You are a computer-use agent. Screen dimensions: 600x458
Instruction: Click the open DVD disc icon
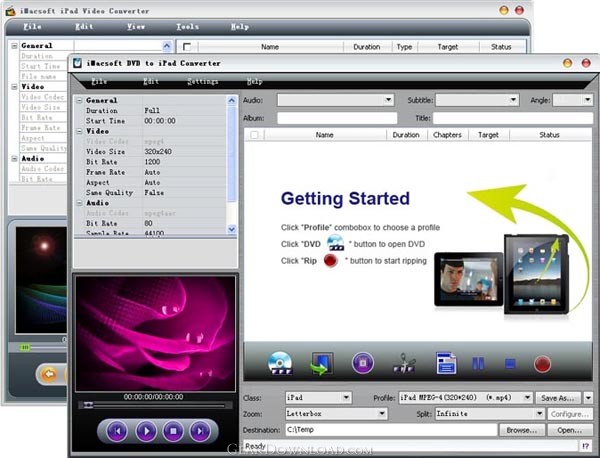point(280,363)
